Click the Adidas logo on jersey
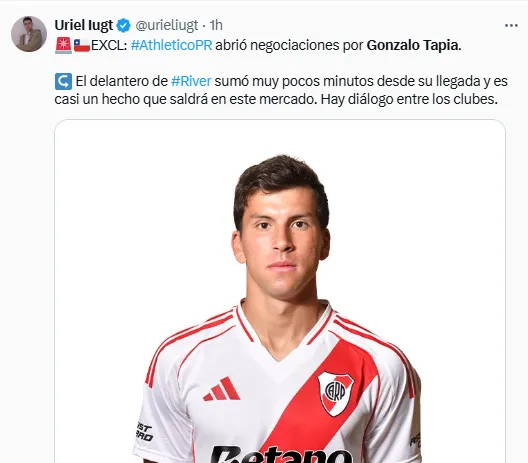This screenshot has height=463, width=528. click(x=222, y=389)
